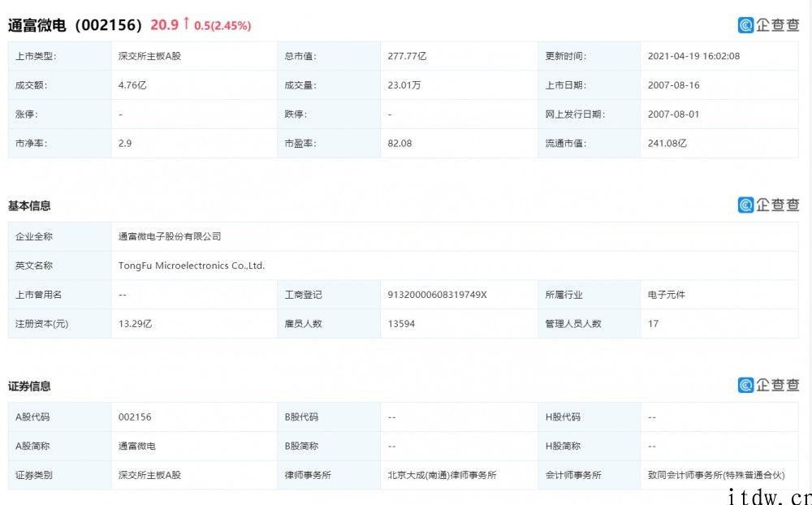This screenshot has height=505, width=812.
Task: Click the 更新时间 label
Action: point(565,56)
